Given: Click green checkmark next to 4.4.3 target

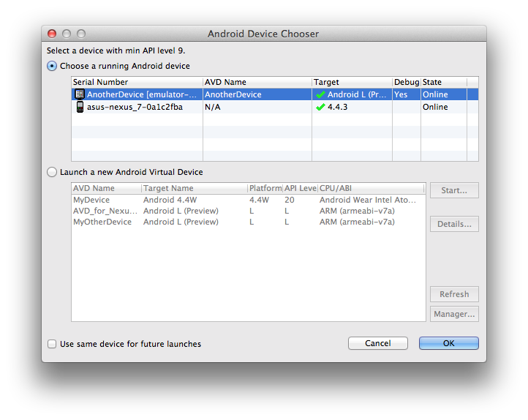Looking at the screenshot, I should coord(320,107).
